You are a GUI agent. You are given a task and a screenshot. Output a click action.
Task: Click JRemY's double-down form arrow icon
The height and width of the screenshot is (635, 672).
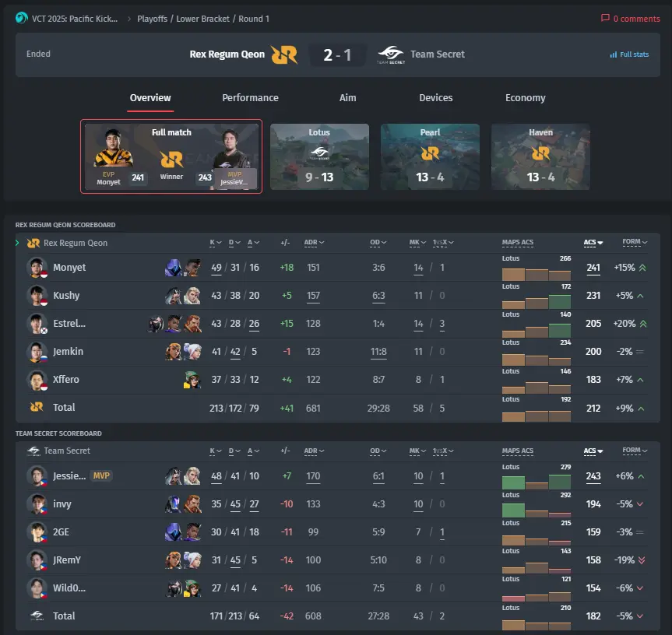[642, 560]
